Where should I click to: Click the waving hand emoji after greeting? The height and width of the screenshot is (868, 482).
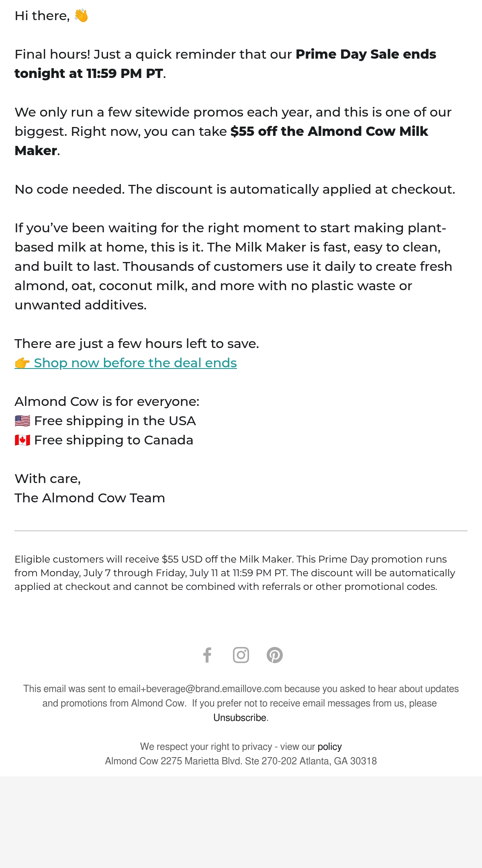pos(81,16)
